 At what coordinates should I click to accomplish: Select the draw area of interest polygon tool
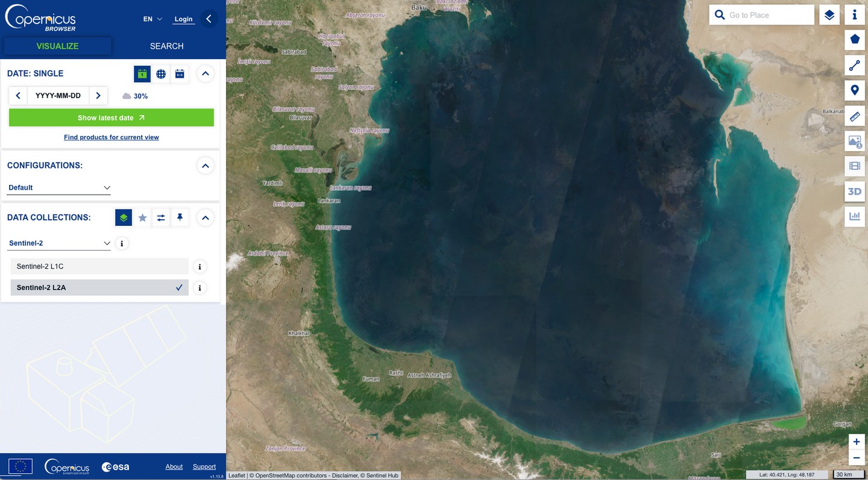[x=855, y=40]
